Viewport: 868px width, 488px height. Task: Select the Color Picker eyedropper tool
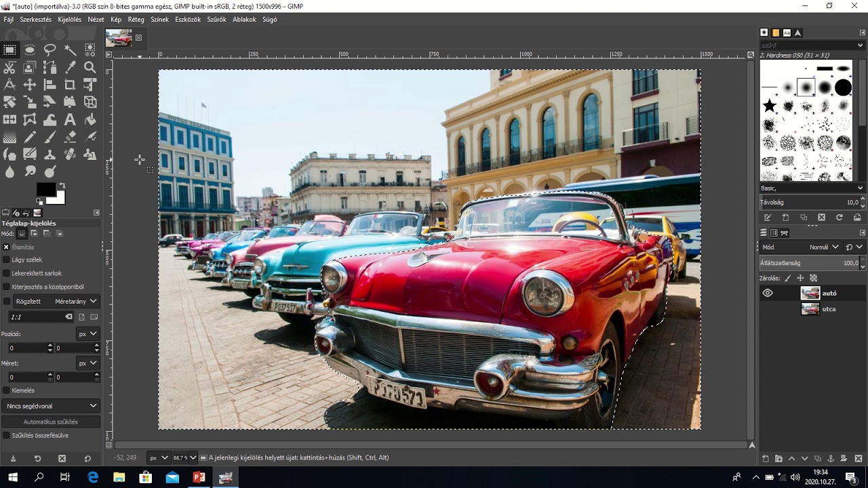coord(70,67)
